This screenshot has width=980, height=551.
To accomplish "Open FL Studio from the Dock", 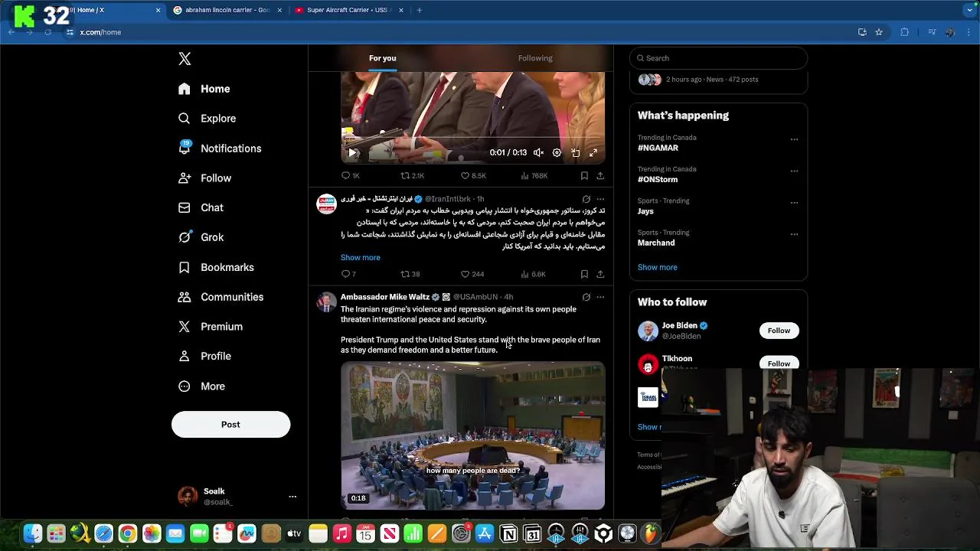I will (651, 533).
